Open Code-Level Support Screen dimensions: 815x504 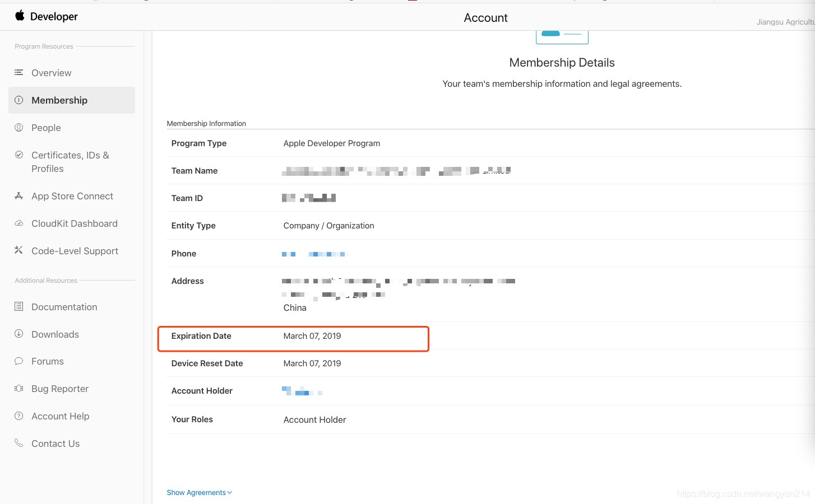pyautogui.click(x=75, y=251)
